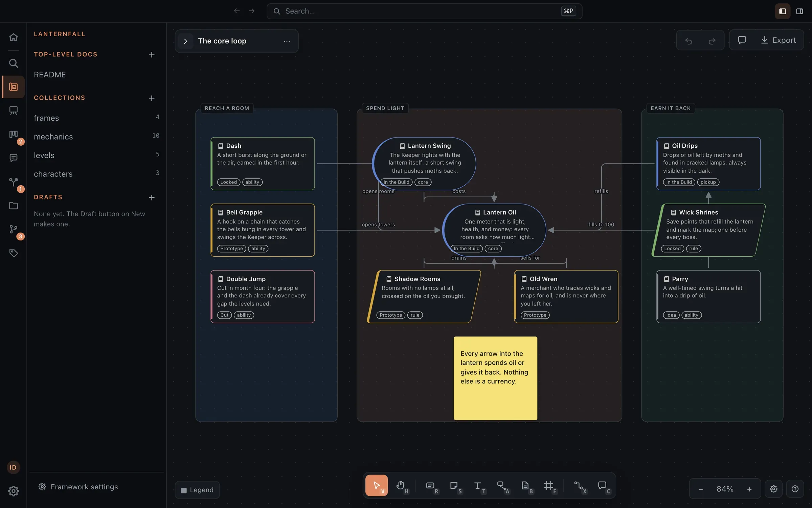Expand The core loop chevron

[x=185, y=41]
